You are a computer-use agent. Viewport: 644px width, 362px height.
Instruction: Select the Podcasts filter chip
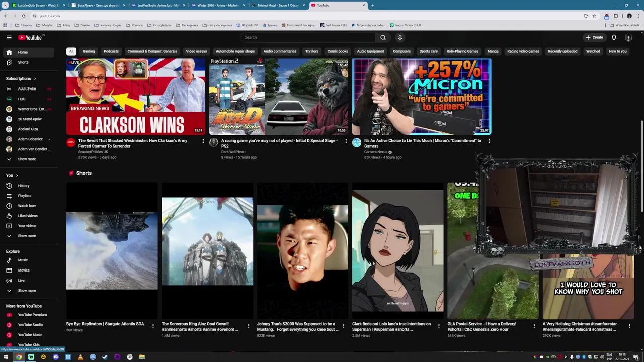tap(111, 51)
